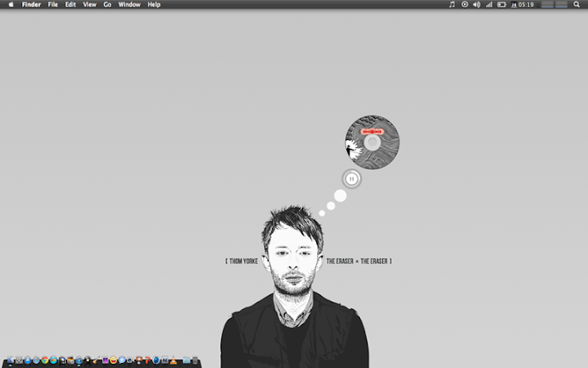Open the App Store from the Dock
588x368 pixels.
28,360
